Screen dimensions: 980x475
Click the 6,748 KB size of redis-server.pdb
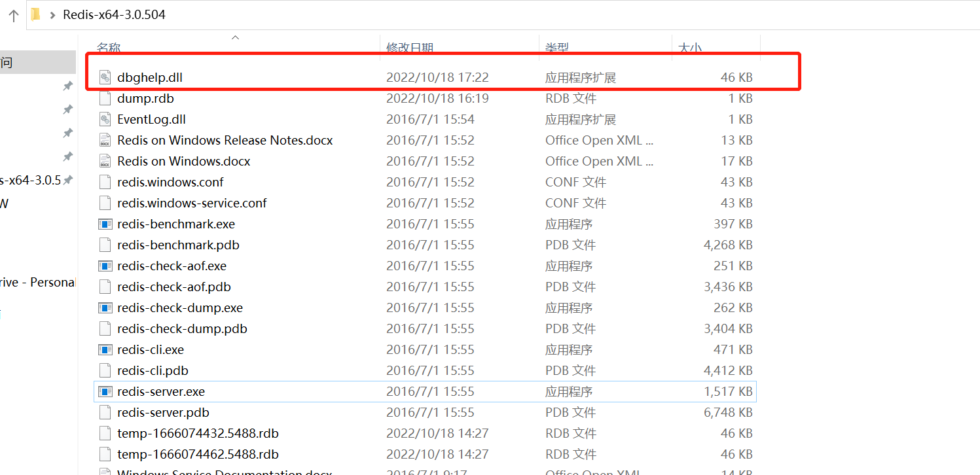click(x=728, y=412)
